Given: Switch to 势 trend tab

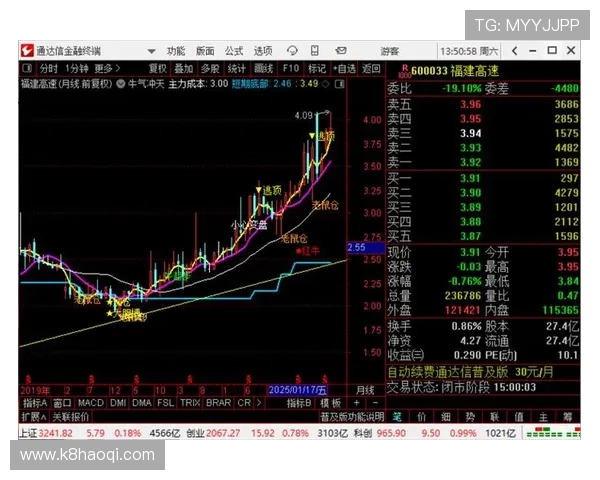Looking at the screenshot, I should 470,417.
